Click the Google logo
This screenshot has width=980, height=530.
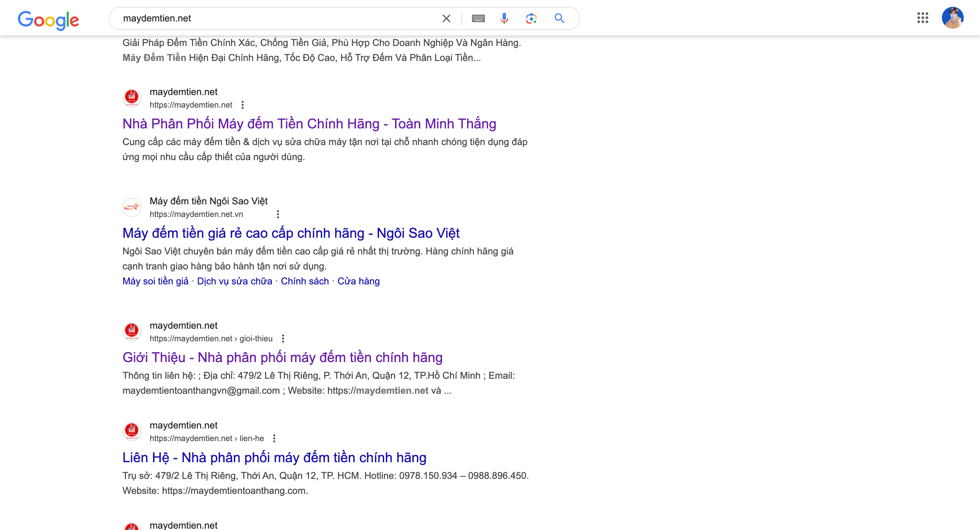coord(48,20)
